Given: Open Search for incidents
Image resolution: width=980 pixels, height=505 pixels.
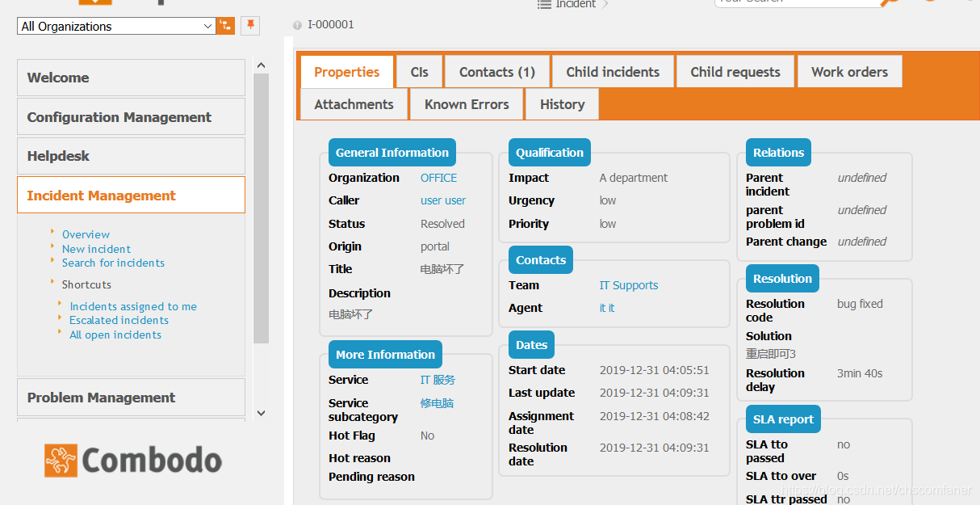Looking at the screenshot, I should click(113, 263).
